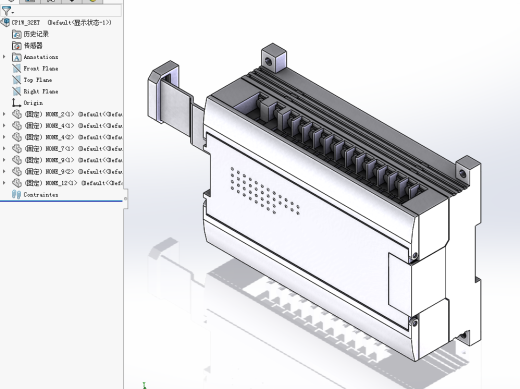Viewport: 520px width, 389px height.
Task: Expand the NONE_4<2> component node
Action: [x=4, y=137]
